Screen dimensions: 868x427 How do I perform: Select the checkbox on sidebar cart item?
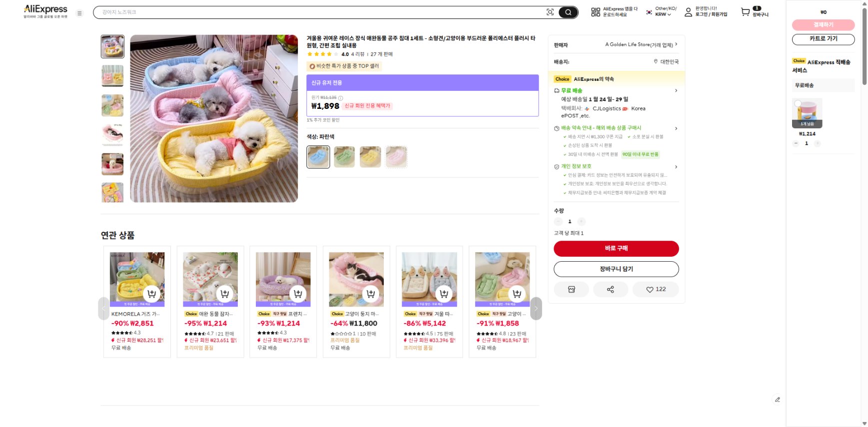[x=798, y=104]
